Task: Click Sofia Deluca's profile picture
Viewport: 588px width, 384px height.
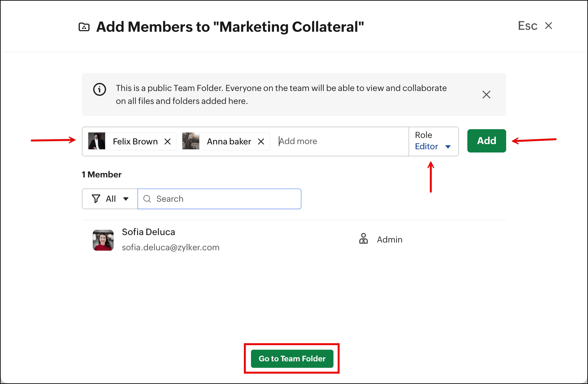Action: pos(103,240)
